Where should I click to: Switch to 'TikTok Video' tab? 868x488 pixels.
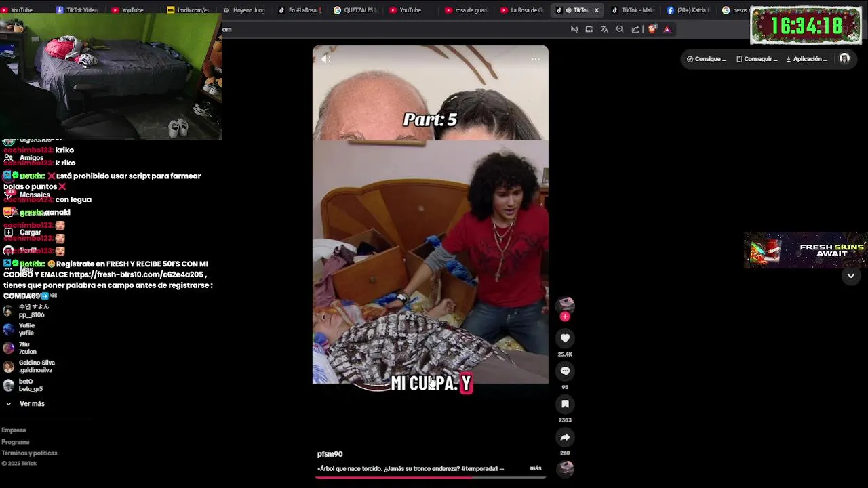77,10
